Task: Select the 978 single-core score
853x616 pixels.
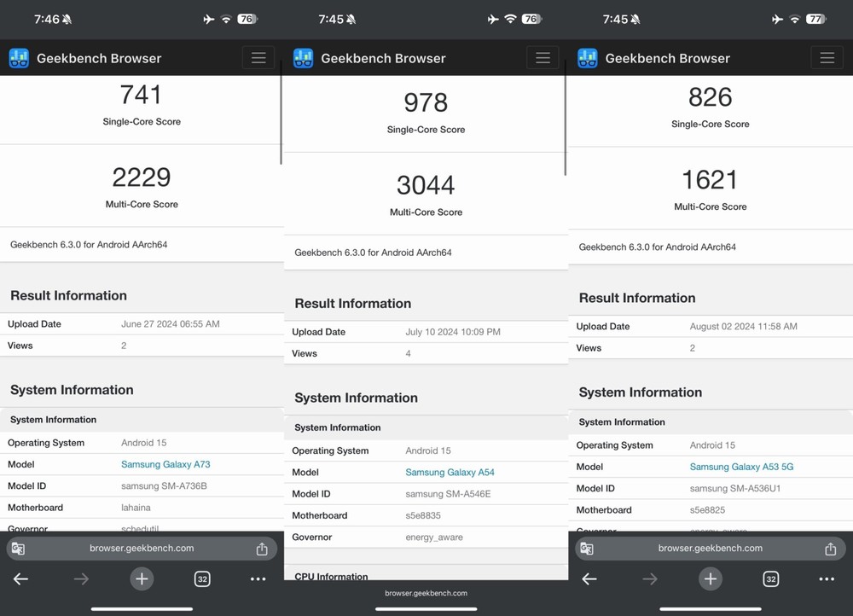Action: (x=426, y=102)
